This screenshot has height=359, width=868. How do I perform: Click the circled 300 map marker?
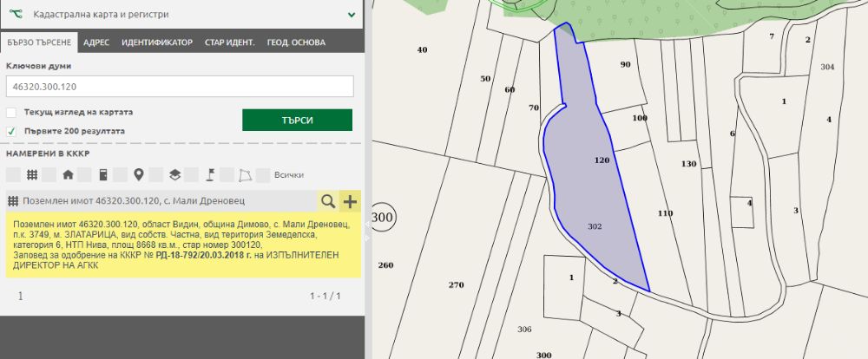pyautogui.click(x=380, y=217)
